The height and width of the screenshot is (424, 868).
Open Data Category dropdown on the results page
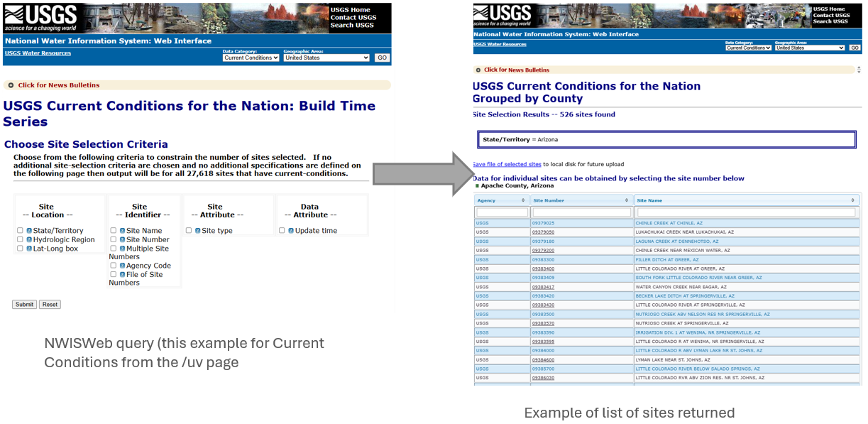(748, 48)
